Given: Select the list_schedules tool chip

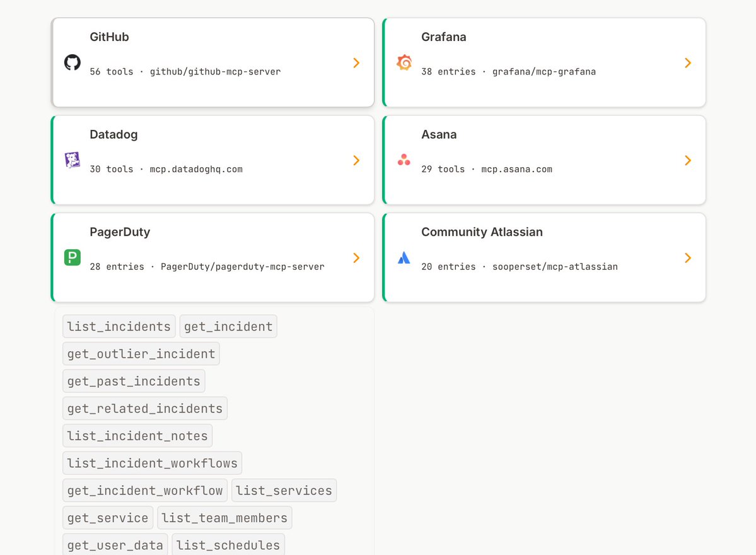Looking at the screenshot, I should coord(228,545).
